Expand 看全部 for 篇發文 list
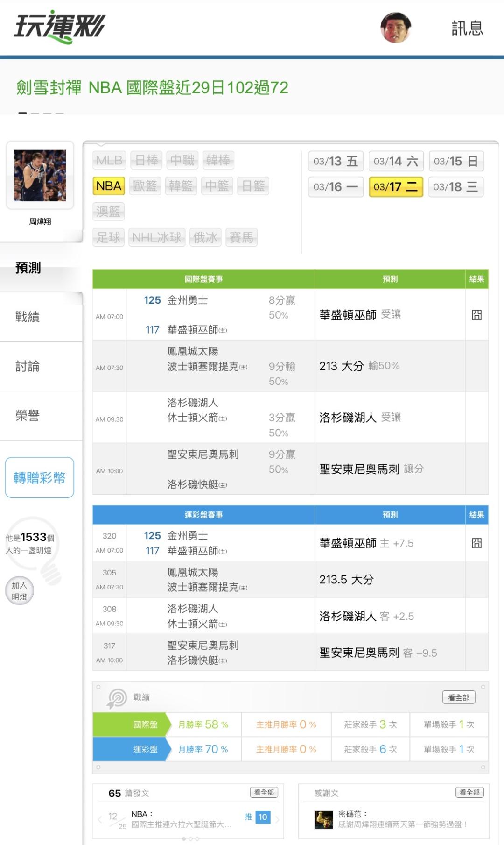The image size is (504, 845). [264, 793]
